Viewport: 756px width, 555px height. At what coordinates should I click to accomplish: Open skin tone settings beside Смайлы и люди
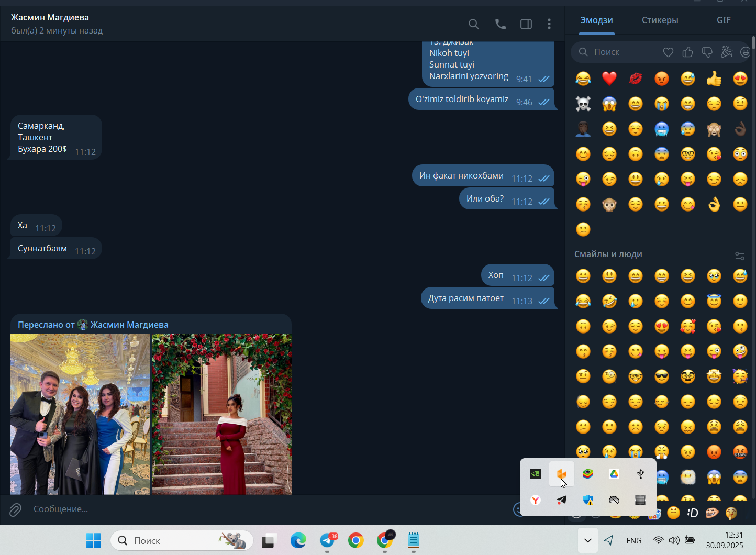740,256
